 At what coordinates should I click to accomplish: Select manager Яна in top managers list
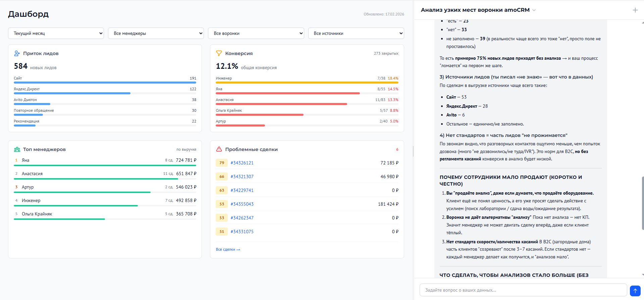point(25,160)
